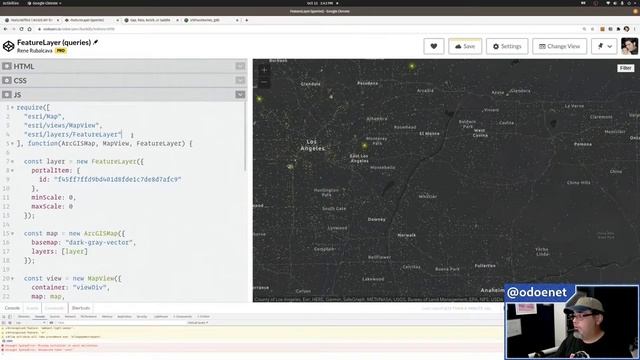The image size is (640, 360).
Task: Click Chrome profile avatar icon
Action: 627,29
